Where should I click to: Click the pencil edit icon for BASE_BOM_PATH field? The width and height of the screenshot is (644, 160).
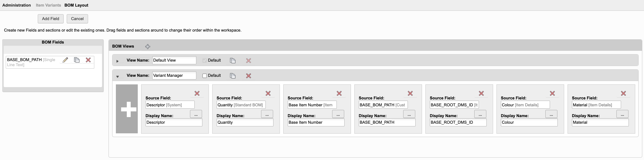click(65, 60)
